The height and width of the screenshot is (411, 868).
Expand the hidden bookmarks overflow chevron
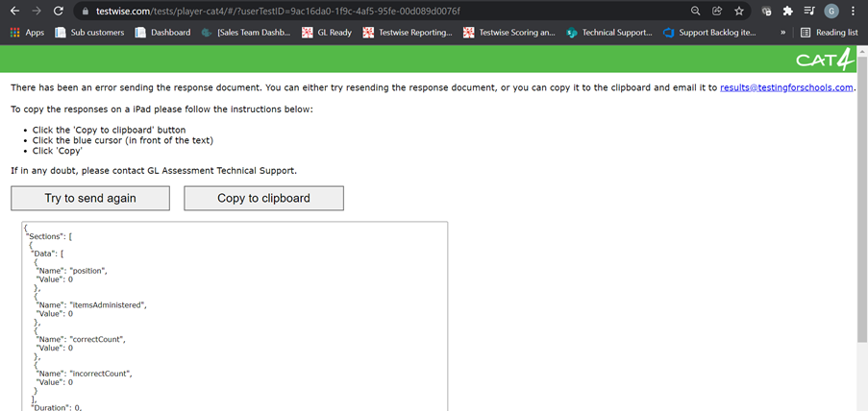[782, 32]
